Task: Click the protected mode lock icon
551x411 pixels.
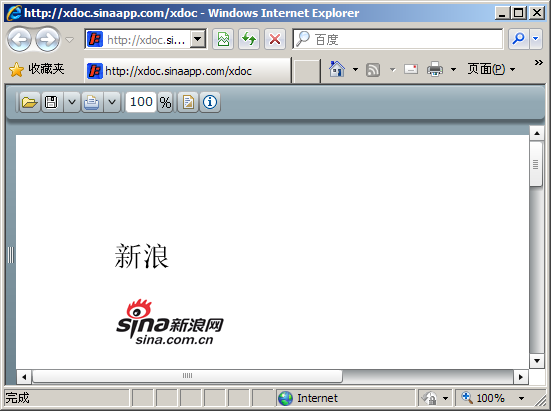Action: coord(429,398)
